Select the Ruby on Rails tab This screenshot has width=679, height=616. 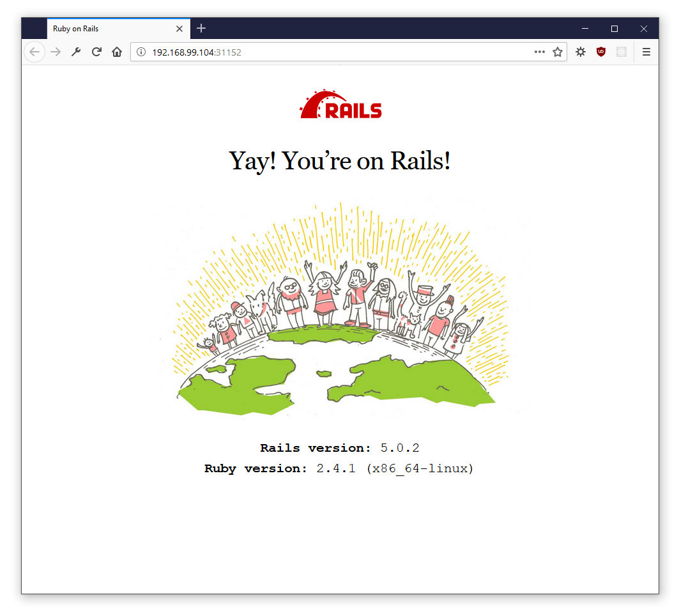tap(119, 29)
